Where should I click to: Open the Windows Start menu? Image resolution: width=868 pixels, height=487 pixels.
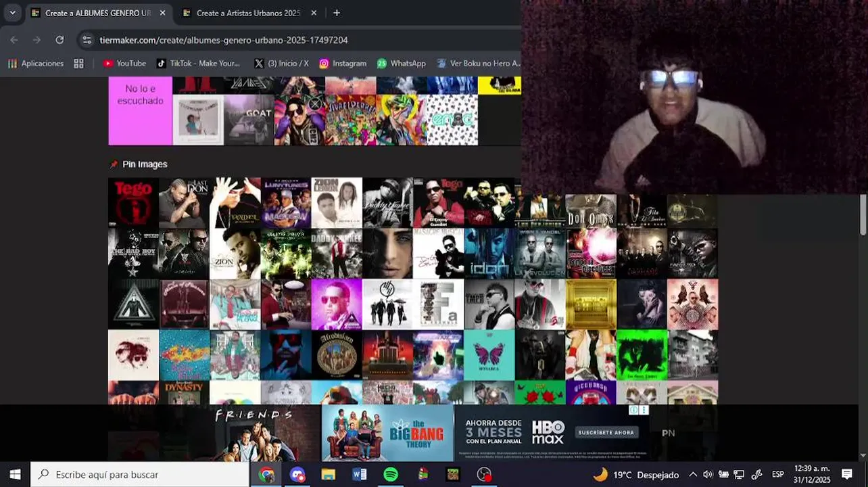[15, 474]
